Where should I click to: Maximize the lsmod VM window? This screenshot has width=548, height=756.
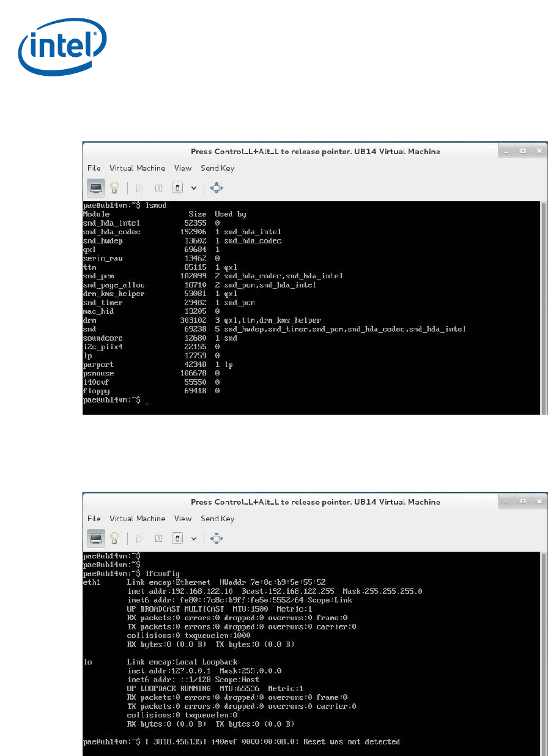click(x=523, y=150)
